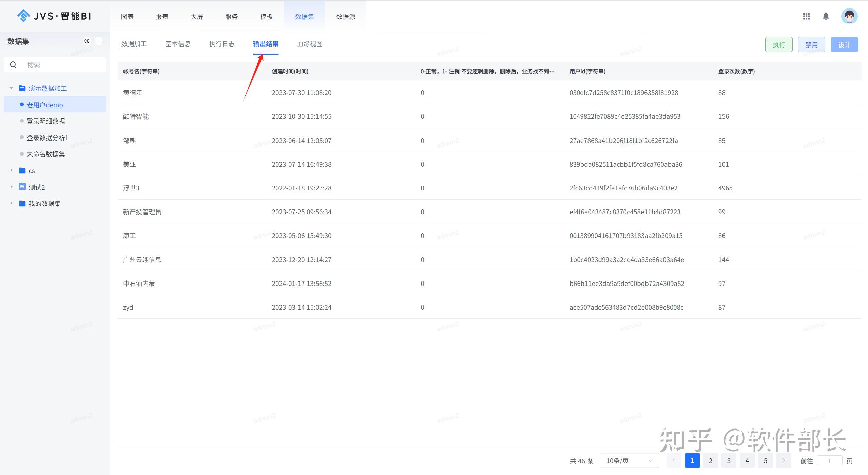The height and width of the screenshot is (475, 868).
Task: Click the 测试2 folder icon
Action: coord(22,187)
